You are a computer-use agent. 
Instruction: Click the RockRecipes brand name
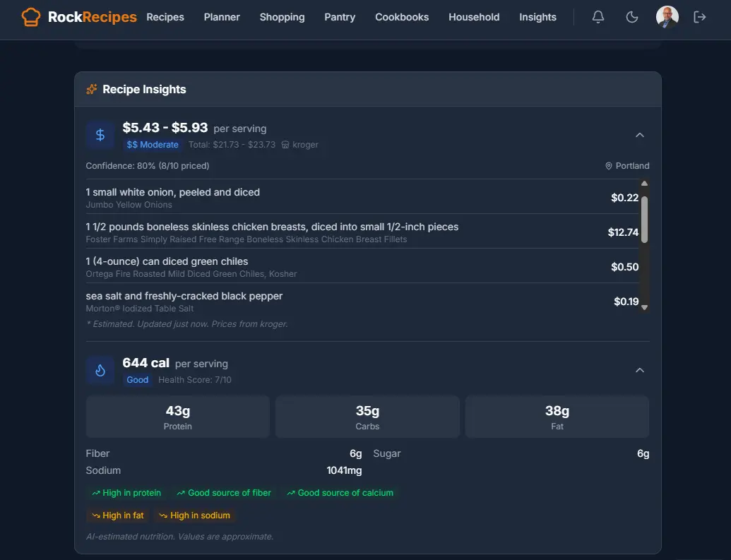click(x=93, y=17)
